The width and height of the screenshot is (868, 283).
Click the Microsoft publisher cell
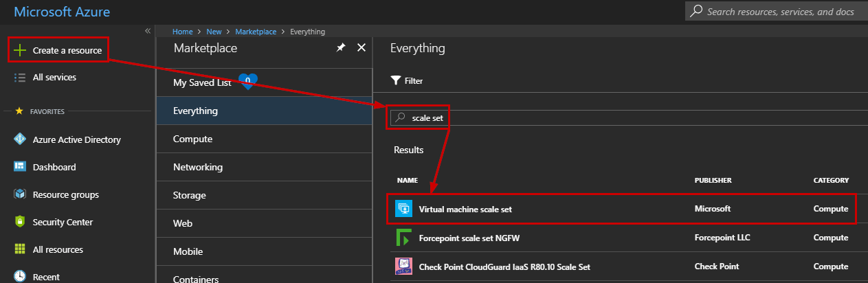pyautogui.click(x=713, y=209)
